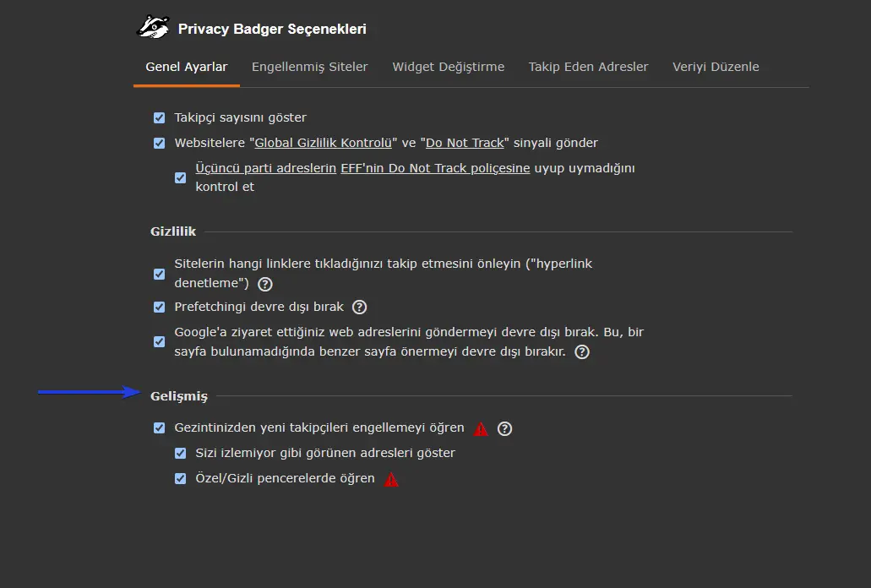Image resolution: width=871 pixels, height=588 pixels.
Task: Open the Üçüncü parti adreslerin link
Action: pos(265,168)
